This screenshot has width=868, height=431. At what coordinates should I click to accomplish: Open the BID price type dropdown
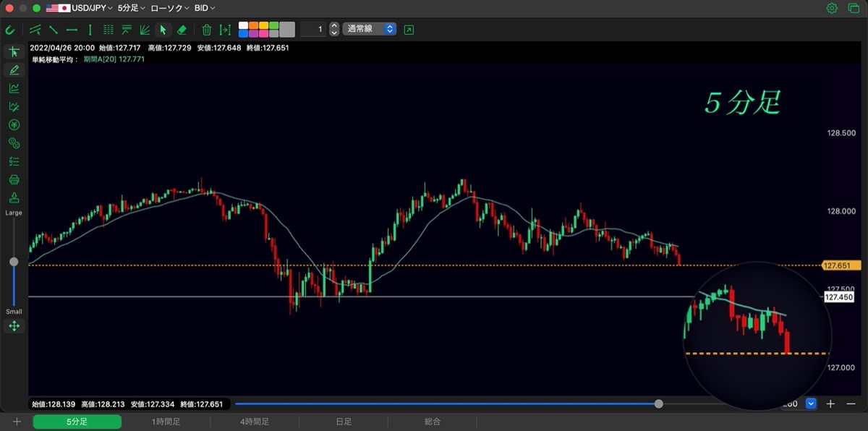click(205, 8)
